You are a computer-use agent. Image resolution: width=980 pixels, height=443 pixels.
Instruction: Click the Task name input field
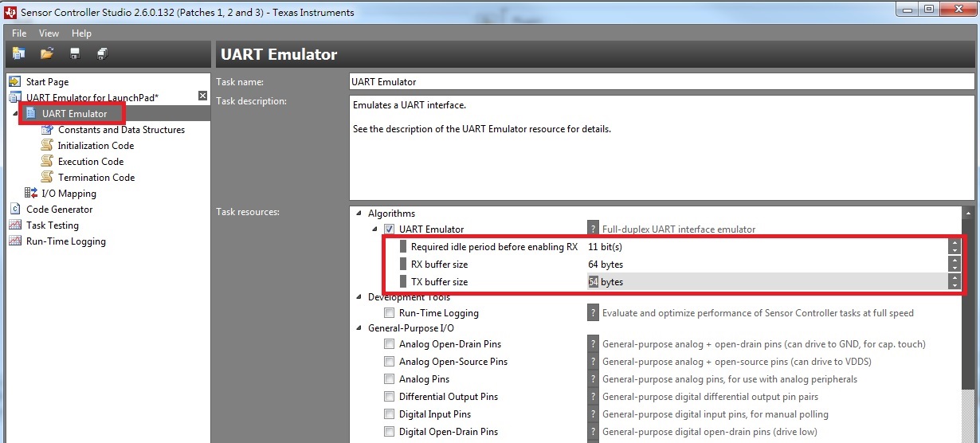coord(662,81)
